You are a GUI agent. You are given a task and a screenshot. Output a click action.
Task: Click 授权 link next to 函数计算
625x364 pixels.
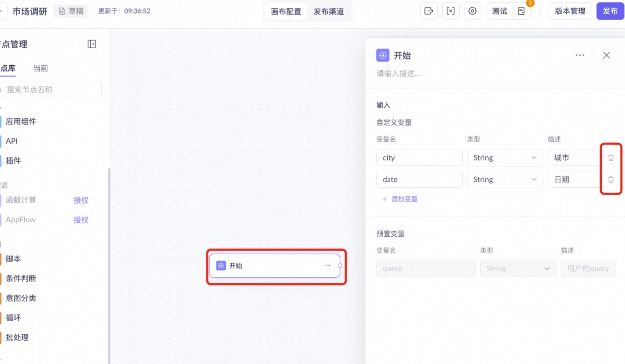(81, 200)
